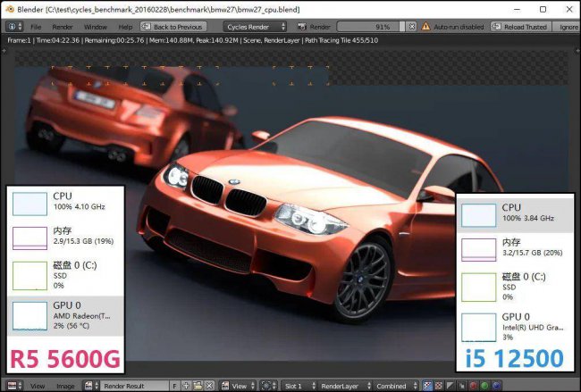The height and width of the screenshot is (392, 581).
Task: Click the Blender logo in title bar
Action: [x=10, y=9]
